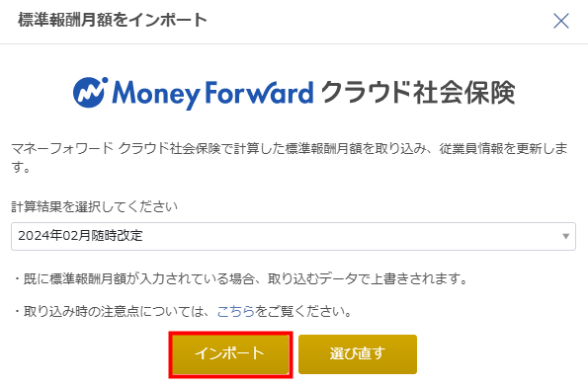Open the 計算結果 dropdown arrow
This screenshot has width=588, height=386.
565,236
